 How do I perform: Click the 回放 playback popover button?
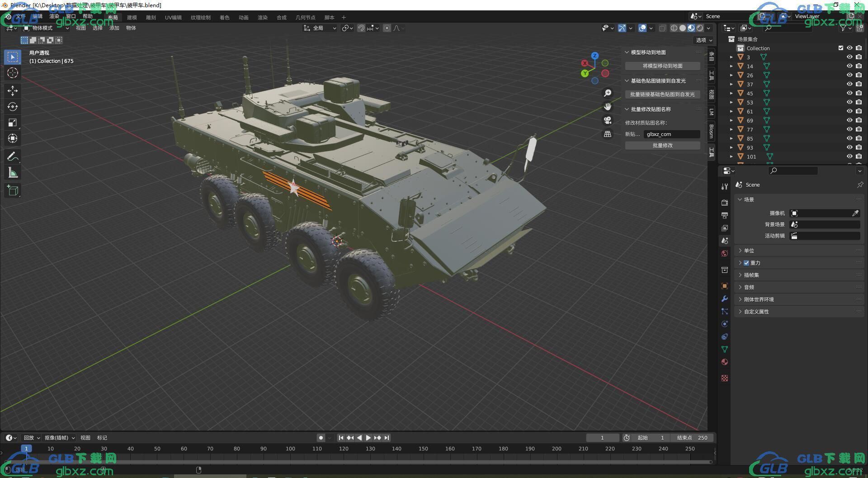32,438
